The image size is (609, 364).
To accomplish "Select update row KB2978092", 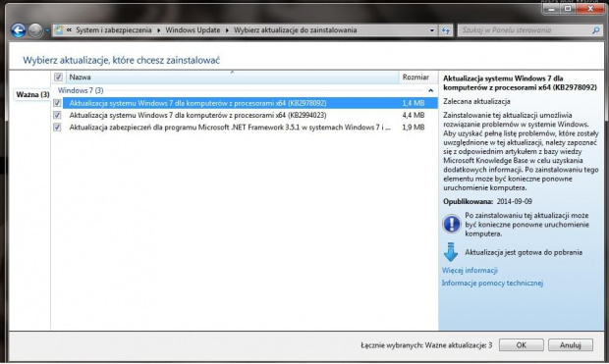I will pyautogui.click(x=249, y=103).
